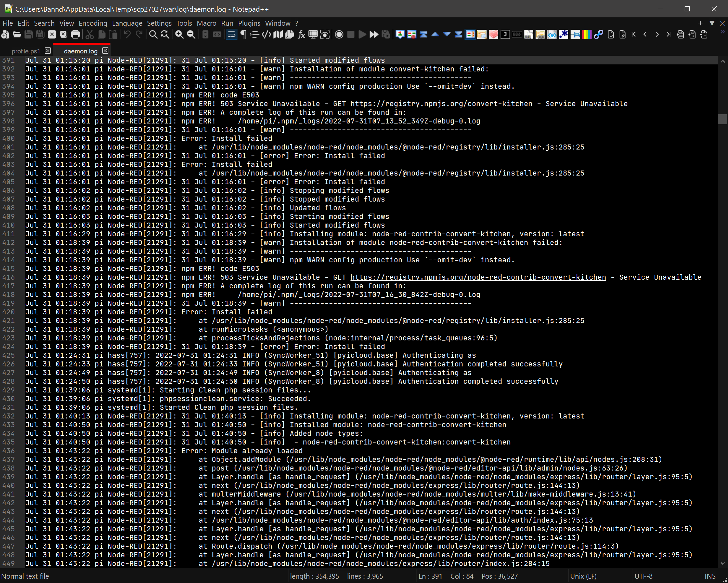The width and height of the screenshot is (728, 583).
Task: Expand the hidden toolbar items chevron
Action: point(723,32)
